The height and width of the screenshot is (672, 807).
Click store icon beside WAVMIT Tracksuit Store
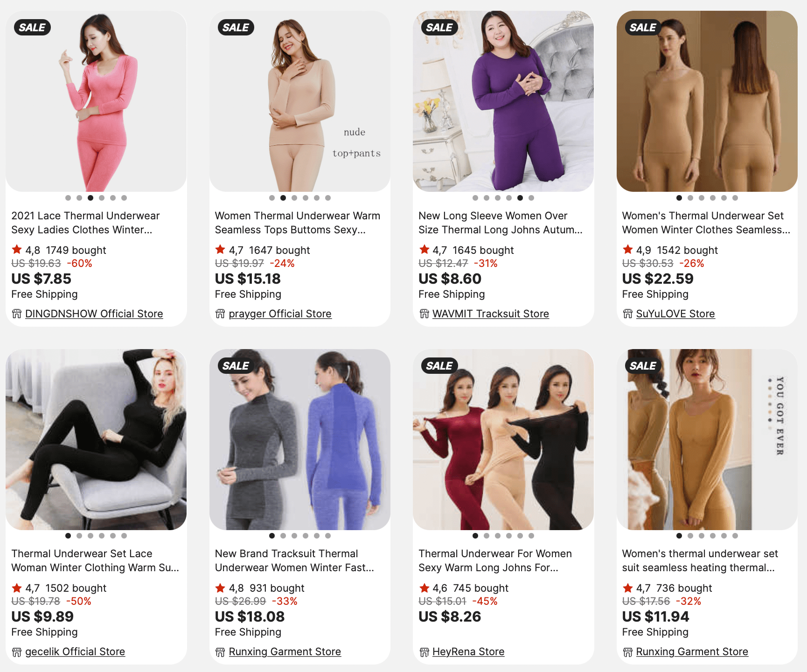pyautogui.click(x=424, y=314)
